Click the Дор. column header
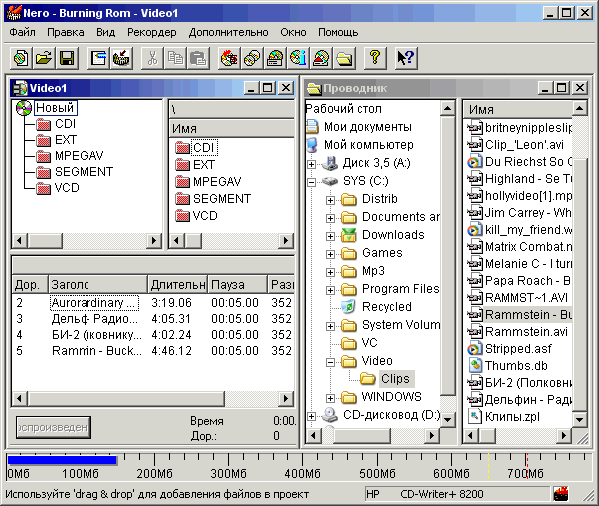The height and width of the screenshot is (506, 599). pos(30,285)
